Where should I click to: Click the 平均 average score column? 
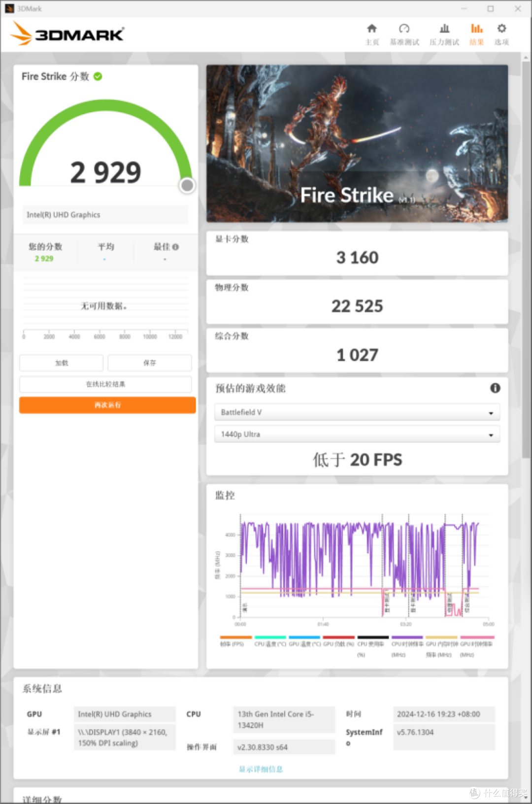[105, 252]
